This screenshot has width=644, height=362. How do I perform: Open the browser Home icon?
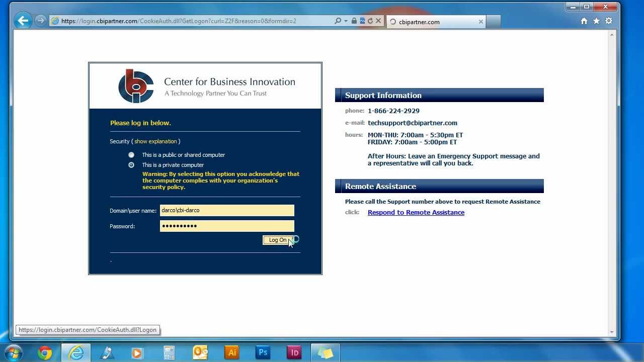pyautogui.click(x=584, y=21)
